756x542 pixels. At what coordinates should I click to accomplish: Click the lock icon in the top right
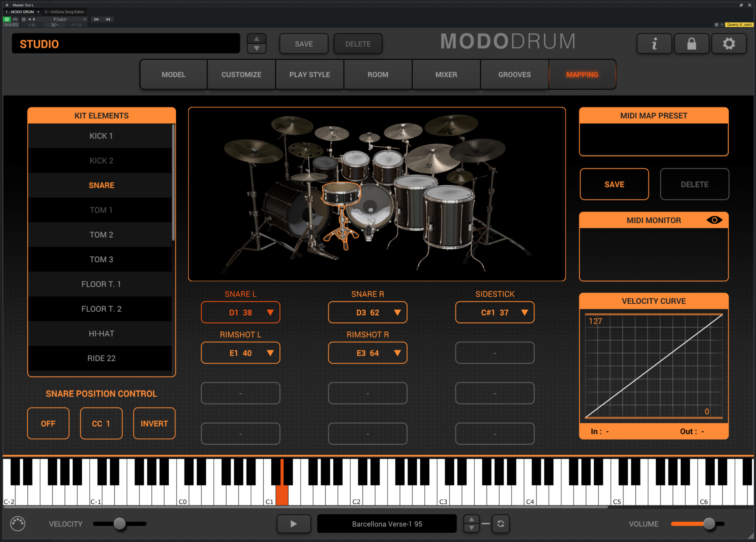tap(691, 43)
